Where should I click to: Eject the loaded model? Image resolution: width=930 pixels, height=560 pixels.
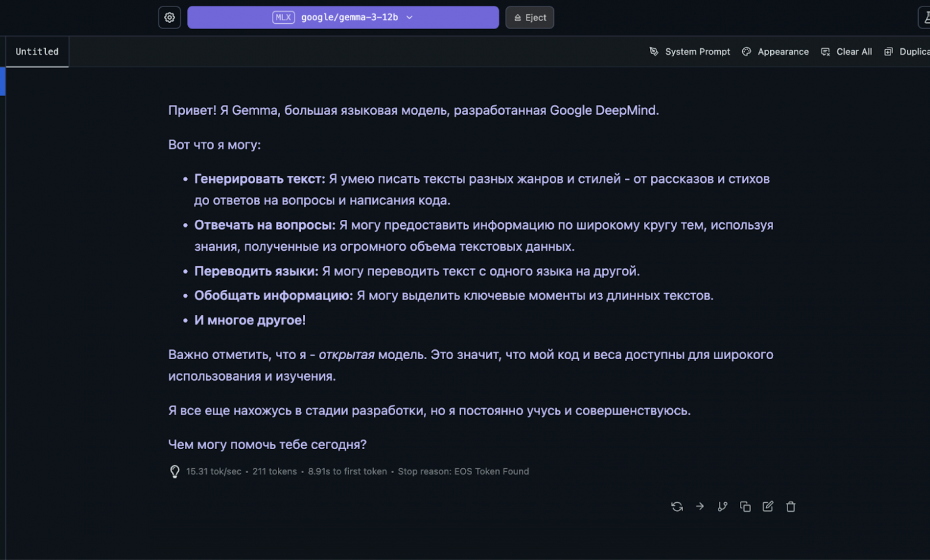(x=529, y=17)
